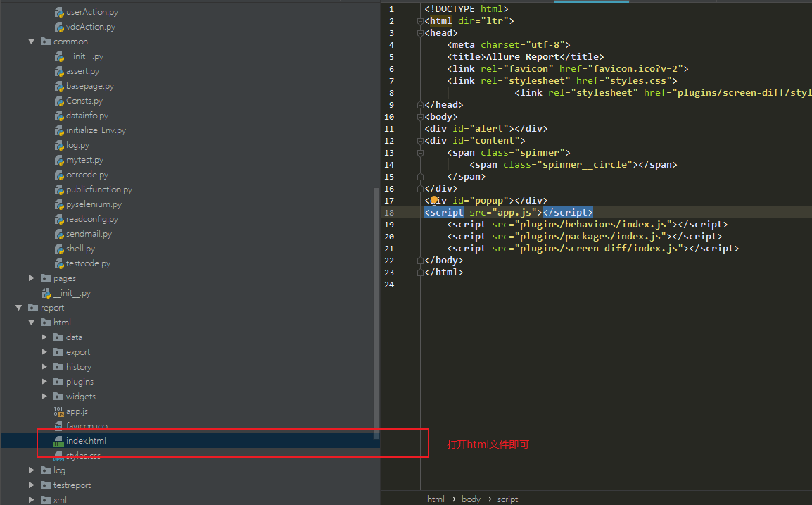Click the report folder icon
Image resolution: width=812 pixels, height=505 pixels.
coord(33,308)
